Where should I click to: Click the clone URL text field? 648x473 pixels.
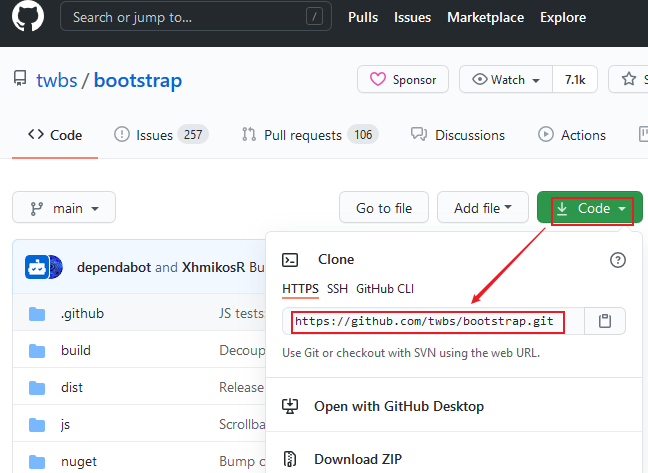tap(434, 321)
